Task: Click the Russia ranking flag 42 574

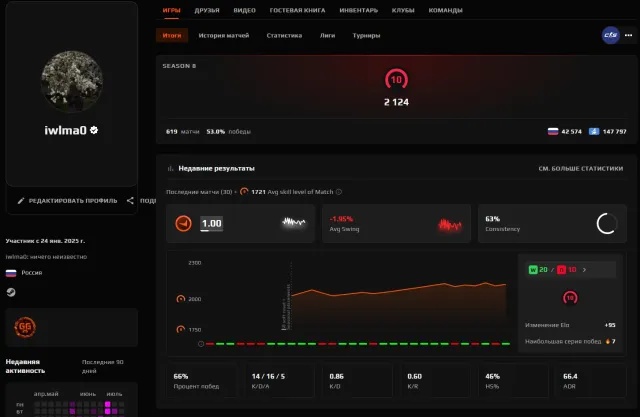Action: click(553, 131)
